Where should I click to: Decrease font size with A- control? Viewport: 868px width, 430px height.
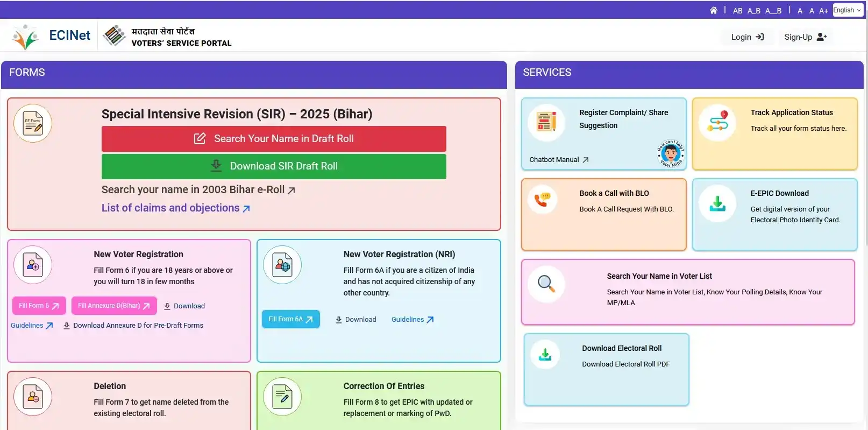(801, 11)
